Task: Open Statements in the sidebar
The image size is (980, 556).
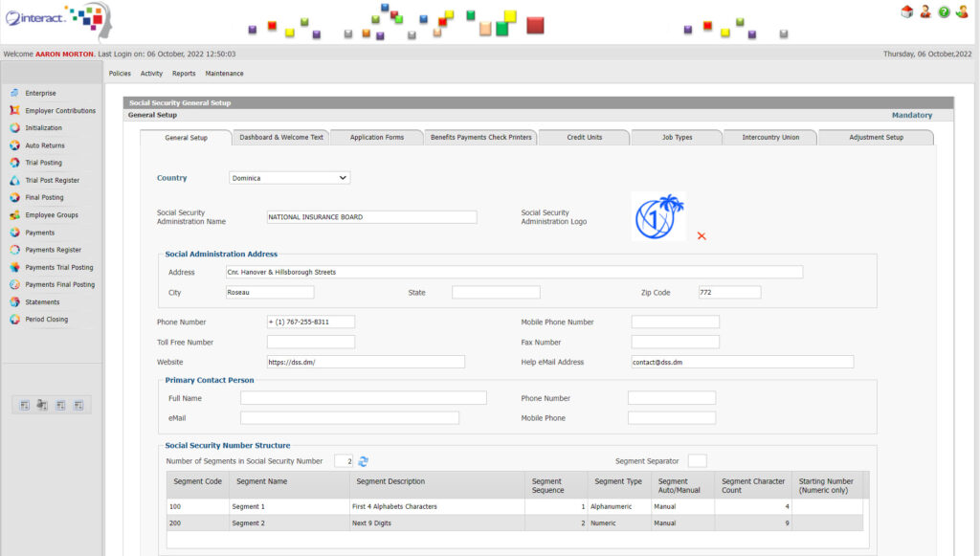Action: tap(42, 301)
